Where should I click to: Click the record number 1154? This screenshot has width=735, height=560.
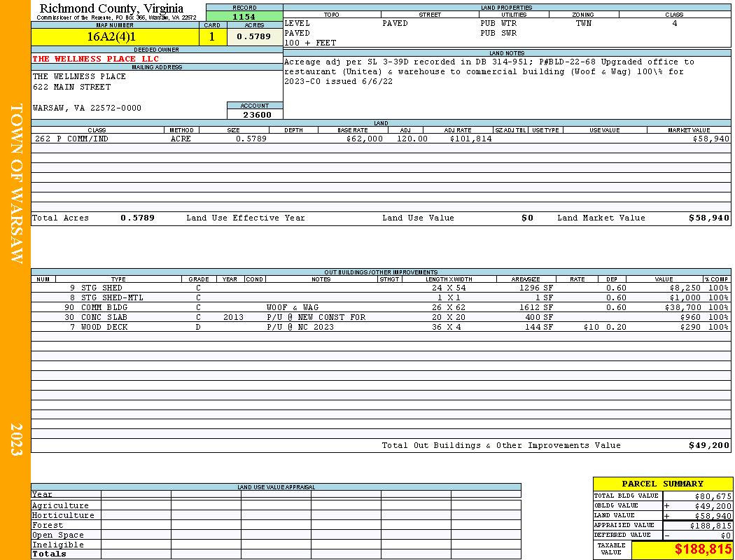click(x=244, y=16)
